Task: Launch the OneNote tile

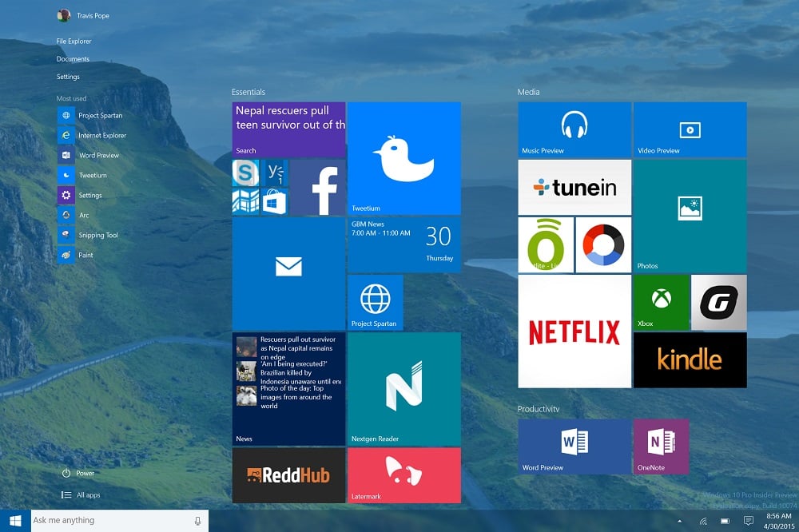Action: [661, 447]
